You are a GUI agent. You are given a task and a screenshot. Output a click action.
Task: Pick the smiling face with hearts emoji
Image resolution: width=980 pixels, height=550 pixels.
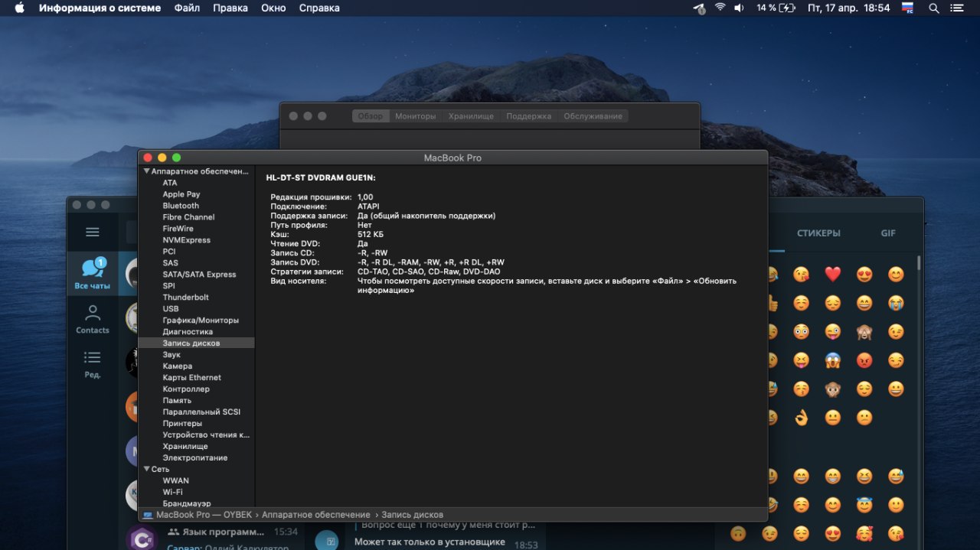(864, 533)
